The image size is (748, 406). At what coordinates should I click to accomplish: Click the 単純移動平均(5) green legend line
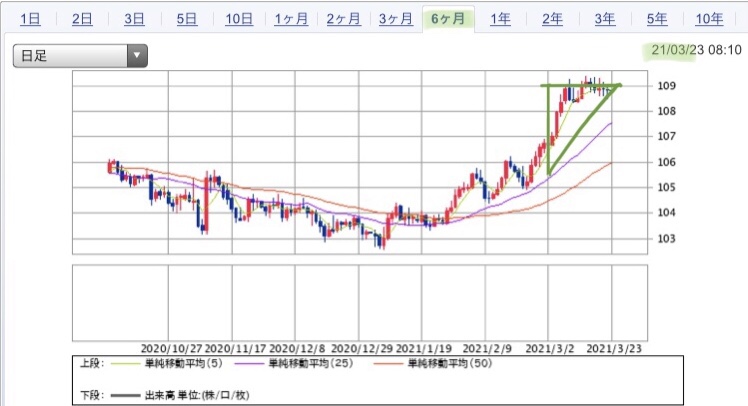125,364
